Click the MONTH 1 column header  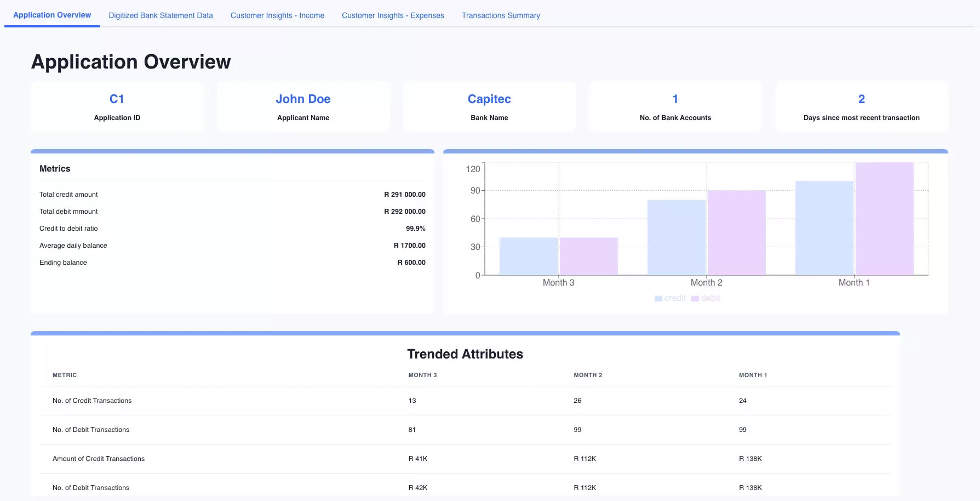point(753,375)
